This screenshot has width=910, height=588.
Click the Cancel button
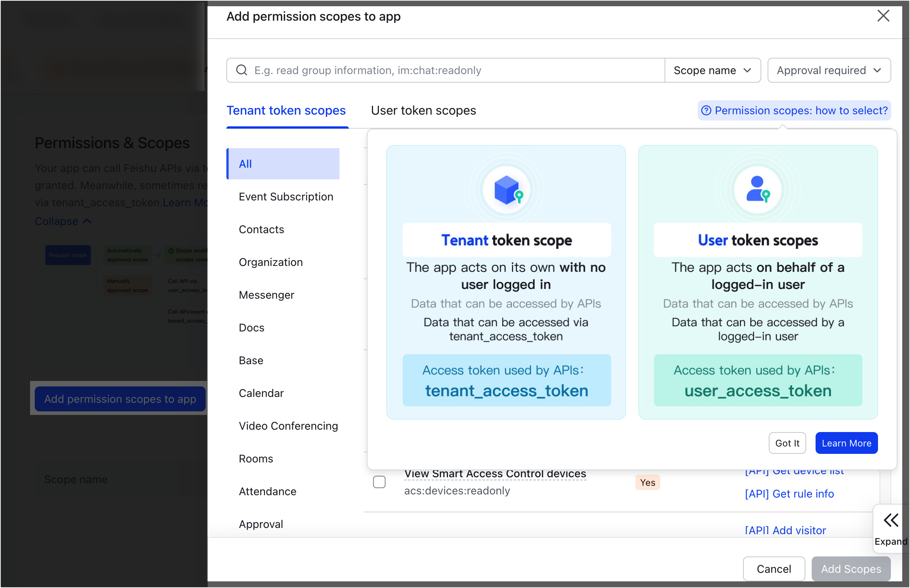coord(774,569)
